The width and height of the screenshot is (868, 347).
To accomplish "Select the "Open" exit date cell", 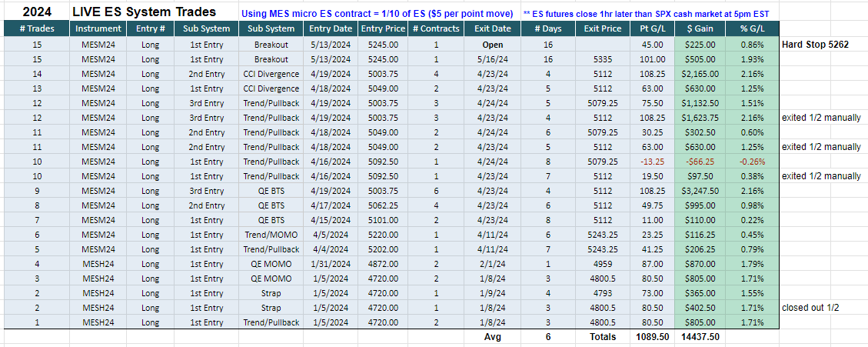I will (492, 45).
